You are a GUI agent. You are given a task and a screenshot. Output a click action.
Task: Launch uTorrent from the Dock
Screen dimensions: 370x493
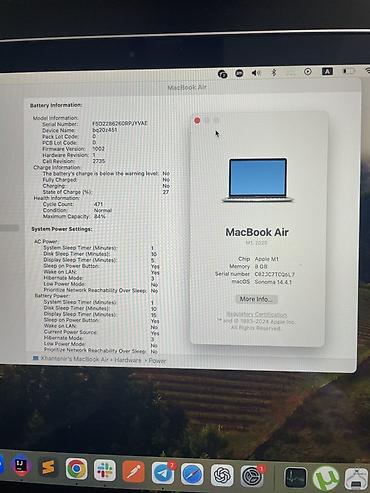pyautogui.click(x=326, y=479)
